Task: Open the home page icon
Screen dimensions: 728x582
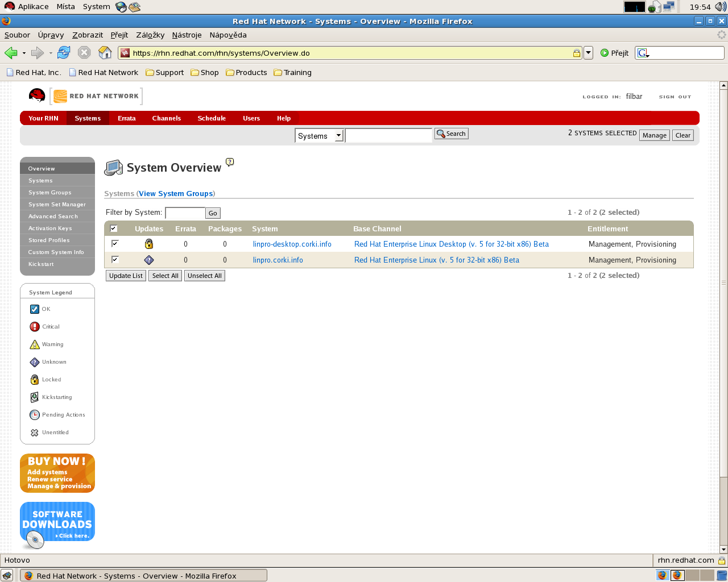Action: (x=105, y=53)
